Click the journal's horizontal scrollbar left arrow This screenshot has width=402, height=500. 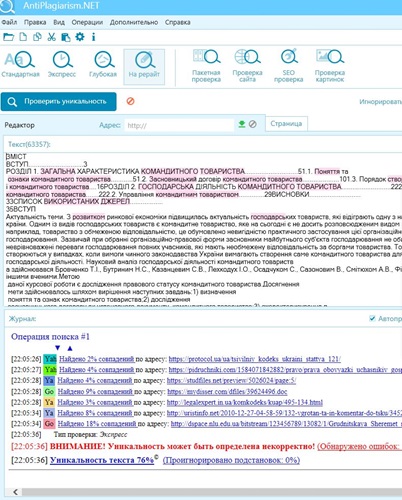click(15, 492)
